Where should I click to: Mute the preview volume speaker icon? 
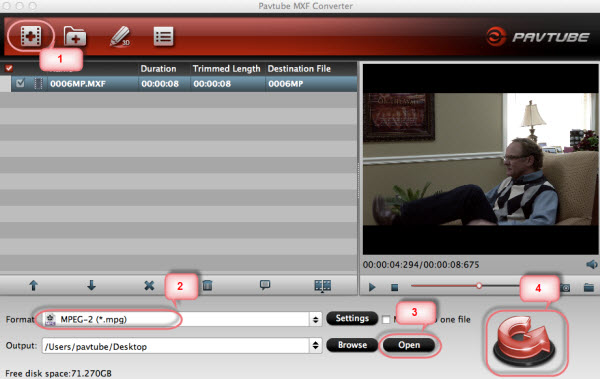pyautogui.click(x=592, y=265)
